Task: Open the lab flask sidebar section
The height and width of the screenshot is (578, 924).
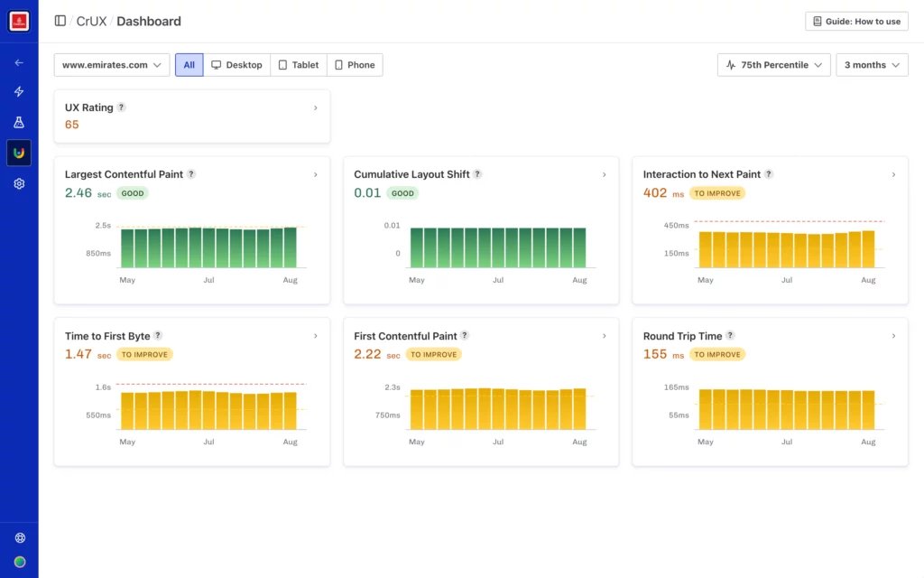Action: 19,122
